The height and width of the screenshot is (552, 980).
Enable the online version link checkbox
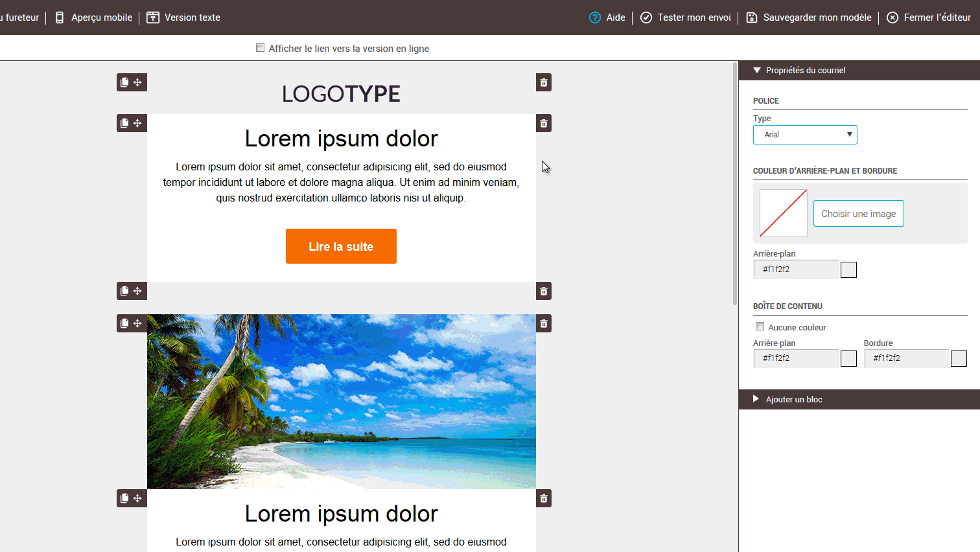pyautogui.click(x=261, y=48)
